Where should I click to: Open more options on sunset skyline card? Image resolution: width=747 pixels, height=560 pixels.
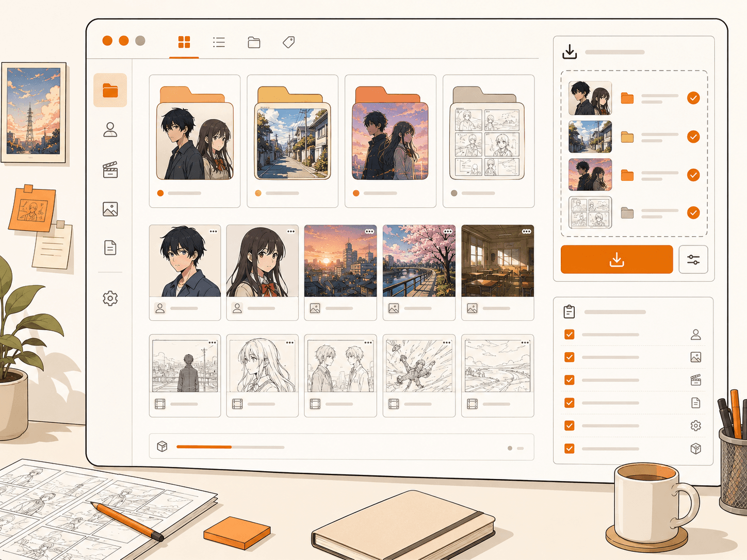(369, 232)
